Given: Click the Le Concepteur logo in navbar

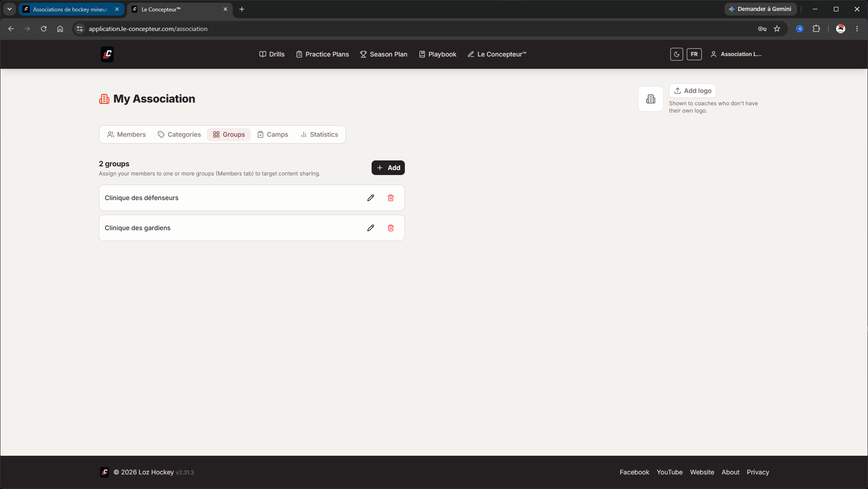Looking at the screenshot, I should click(107, 54).
